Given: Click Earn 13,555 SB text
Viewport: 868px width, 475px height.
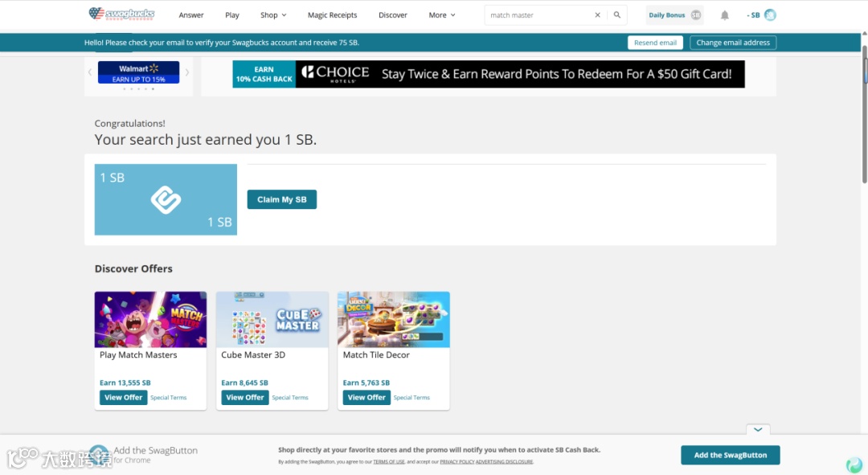Looking at the screenshot, I should click(x=125, y=383).
